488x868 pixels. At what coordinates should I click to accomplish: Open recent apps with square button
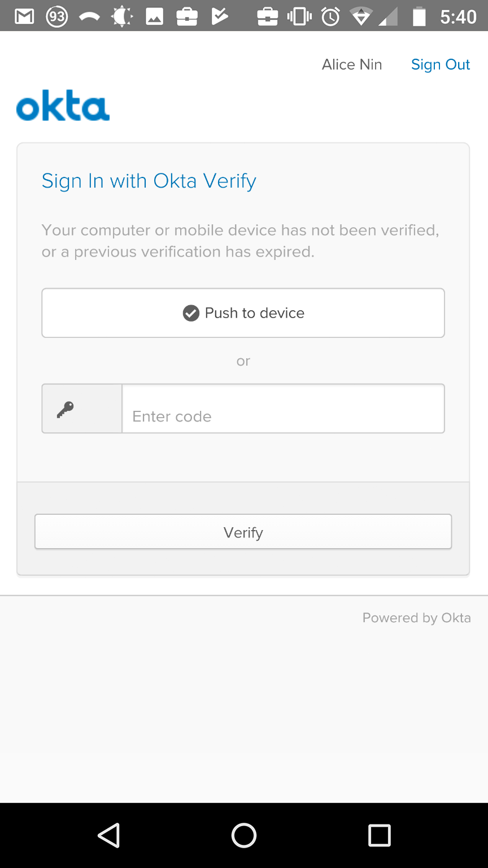click(379, 835)
